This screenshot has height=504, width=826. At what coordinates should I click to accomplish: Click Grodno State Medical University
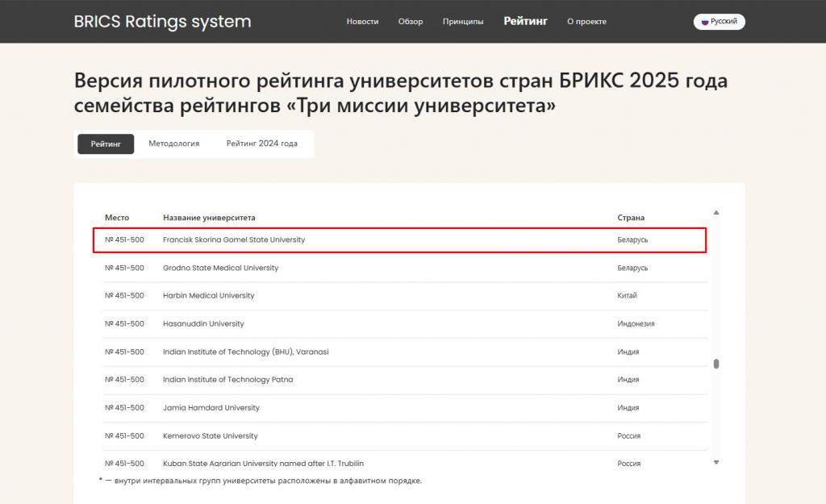220,268
